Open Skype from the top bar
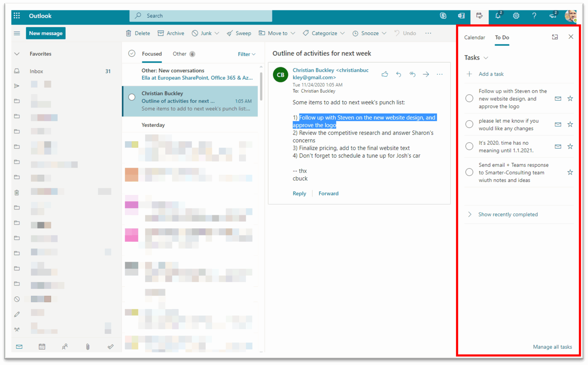Image resolution: width=588 pixels, height=365 pixels. point(444,16)
